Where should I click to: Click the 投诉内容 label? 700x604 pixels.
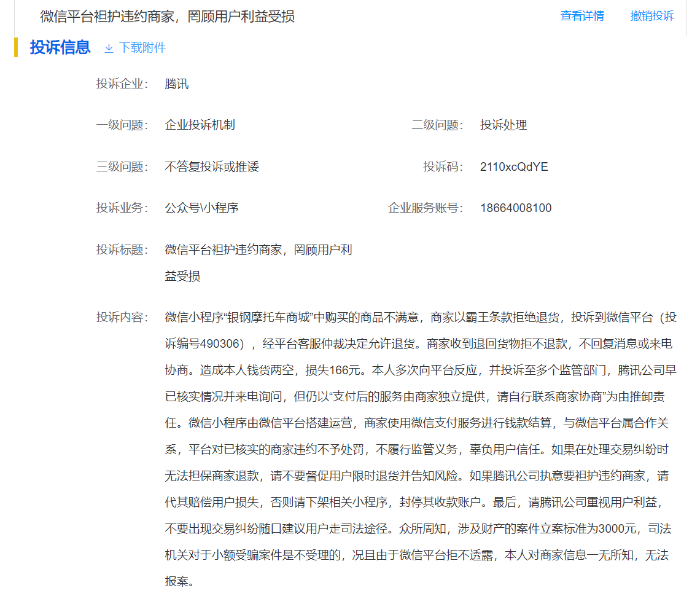pos(122,318)
